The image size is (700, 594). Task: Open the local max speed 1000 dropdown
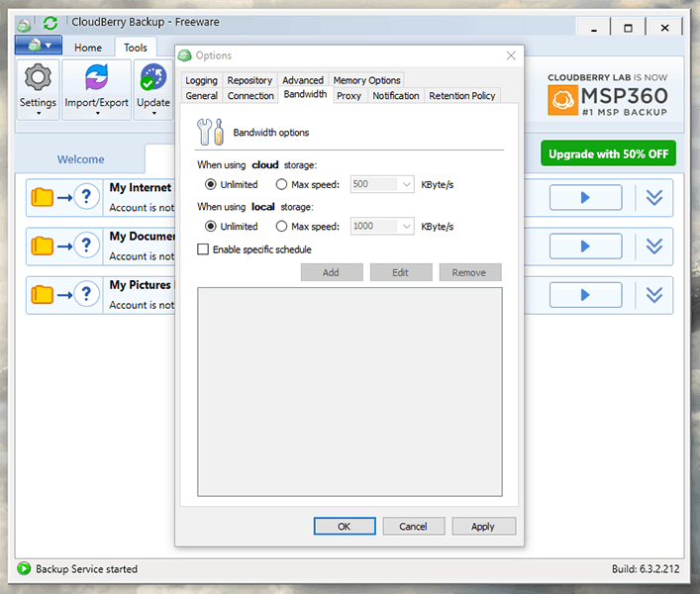406,227
